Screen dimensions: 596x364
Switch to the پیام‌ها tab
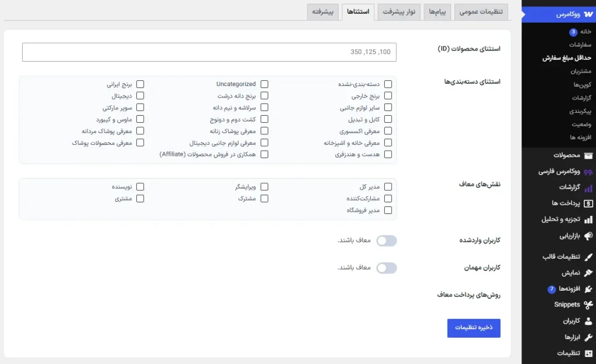tap(437, 12)
